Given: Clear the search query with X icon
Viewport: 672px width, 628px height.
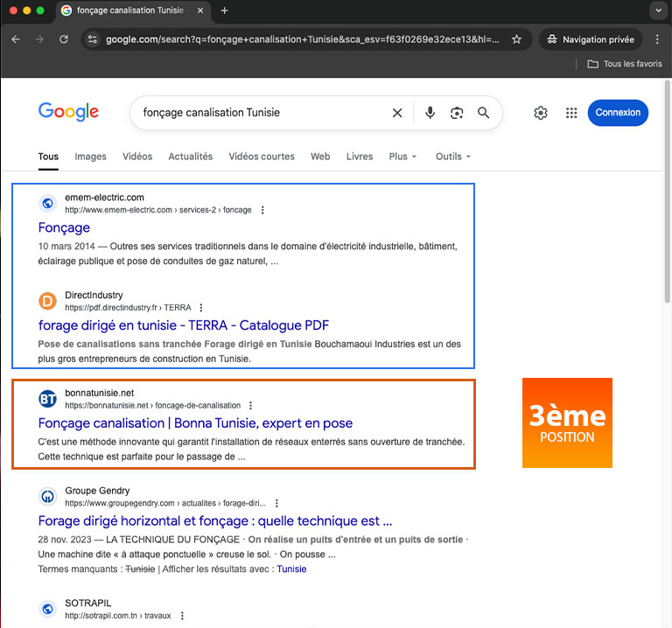Looking at the screenshot, I should point(397,113).
